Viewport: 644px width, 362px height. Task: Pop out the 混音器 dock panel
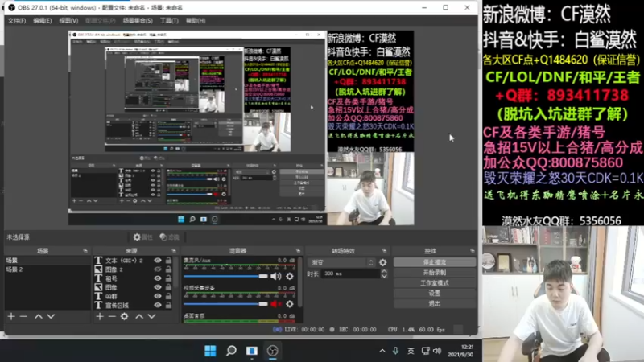pyautogui.click(x=298, y=251)
